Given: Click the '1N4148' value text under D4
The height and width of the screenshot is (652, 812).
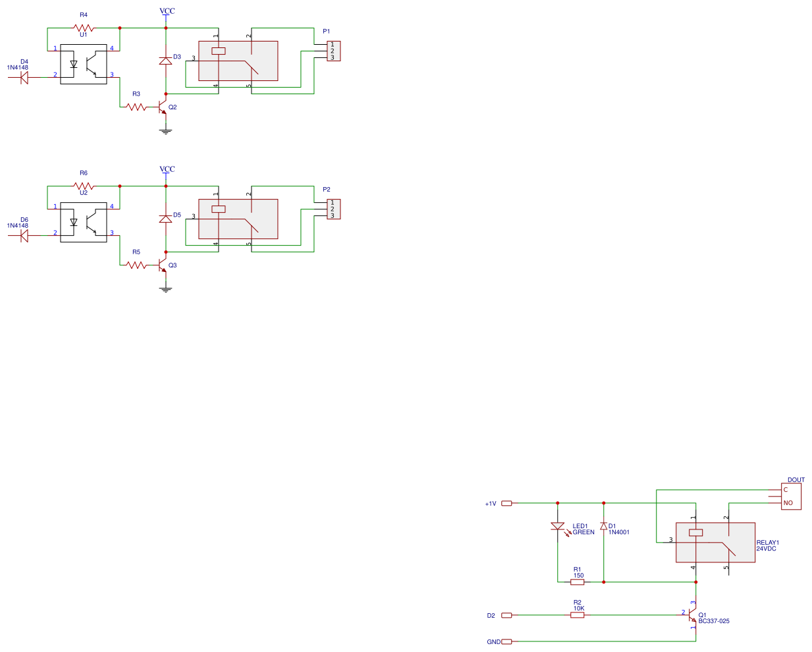Looking at the screenshot, I should (x=18, y=68).
